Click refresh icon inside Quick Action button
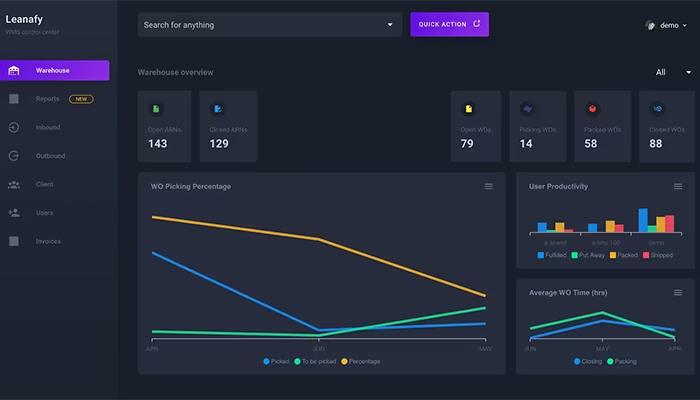This screenshot has width=700, height=400. pyautogui.click(x=477, y=24)
